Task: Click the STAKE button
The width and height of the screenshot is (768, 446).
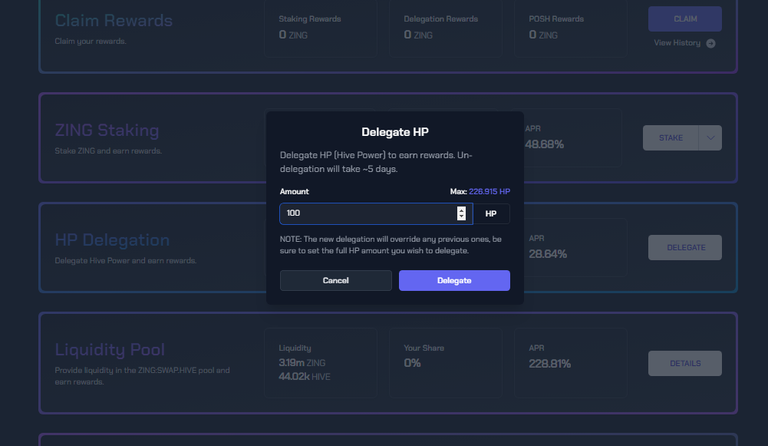Action: pos(671,138)
